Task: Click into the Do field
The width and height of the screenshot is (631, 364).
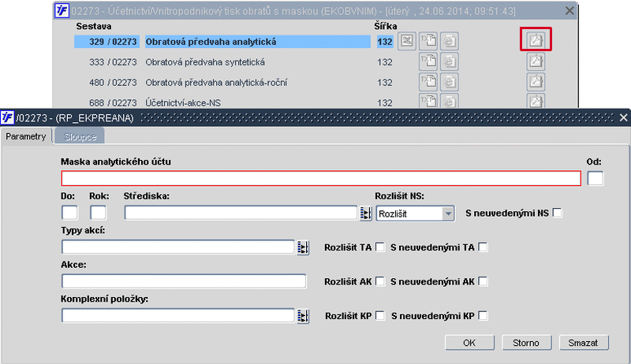Action: coord(69,213)
